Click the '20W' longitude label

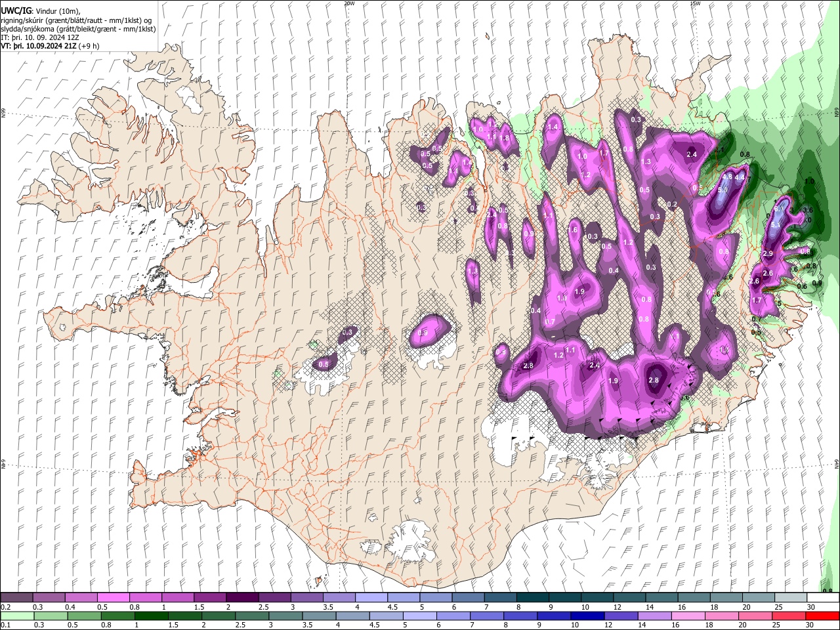(349, 3)
